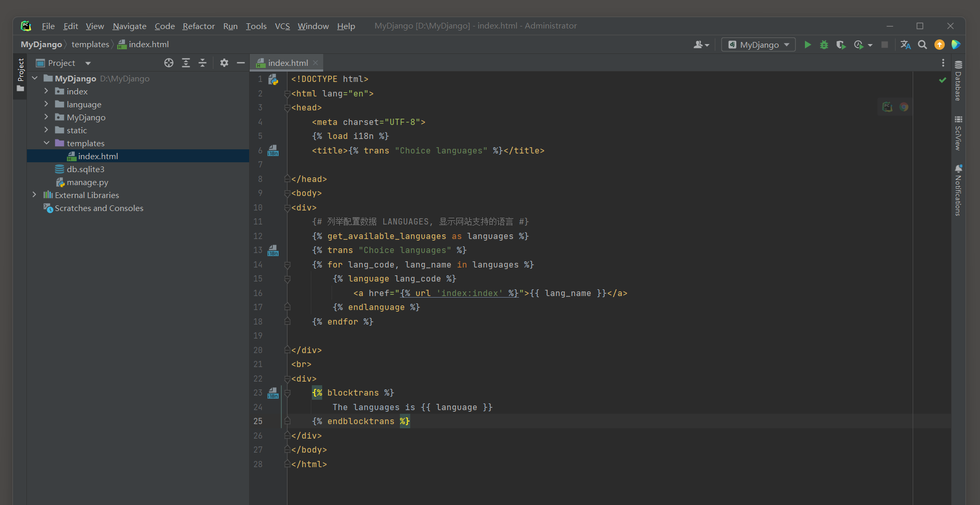Open the Tools menu
Viewport: 980px width, 505px height.
click(x=256, y=26)
